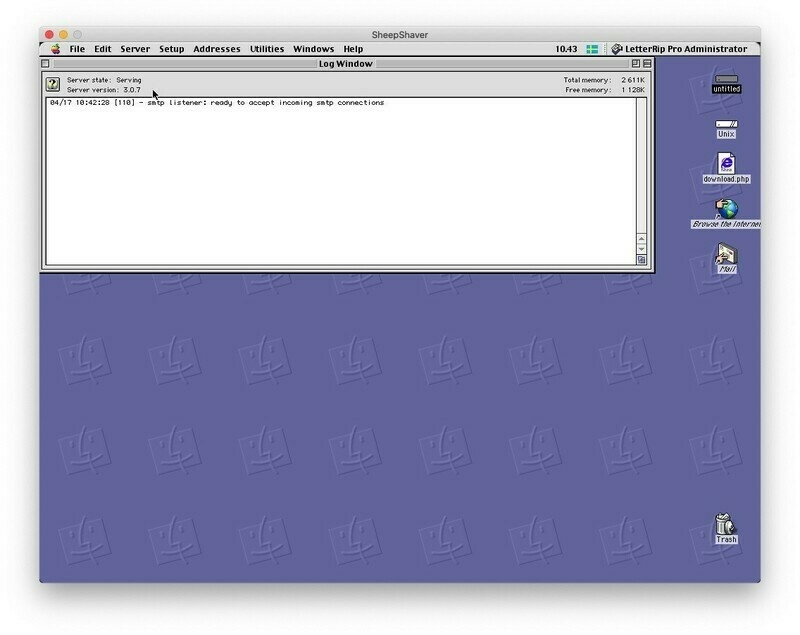The image size is (800, 635).
Task: Open the Setup menu
Action: coord(172,49)
